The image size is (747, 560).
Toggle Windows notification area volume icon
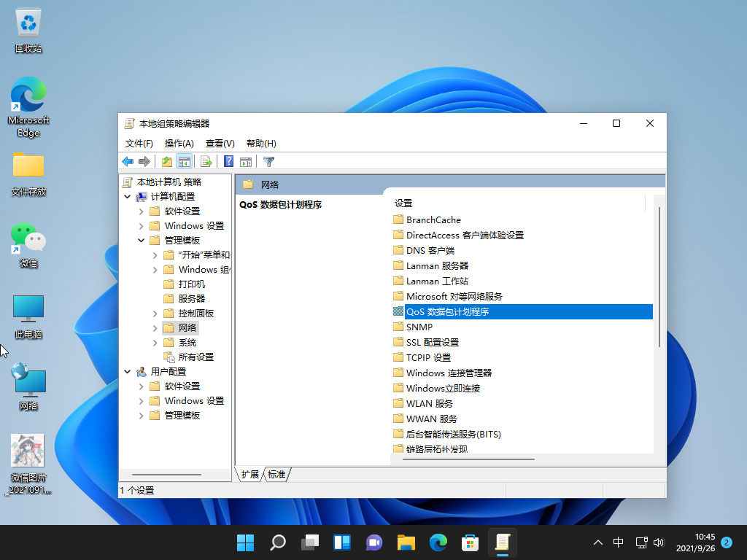659,542
